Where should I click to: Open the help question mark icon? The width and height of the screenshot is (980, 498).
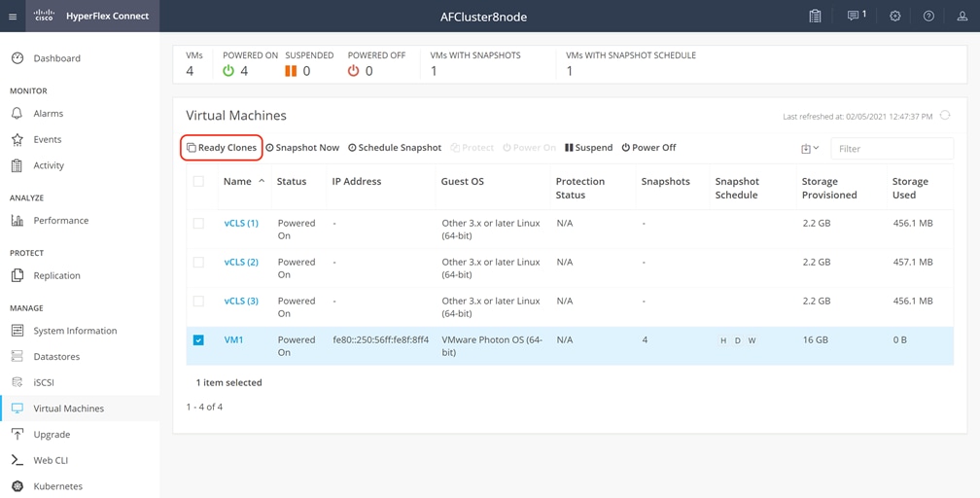[928, 17]
